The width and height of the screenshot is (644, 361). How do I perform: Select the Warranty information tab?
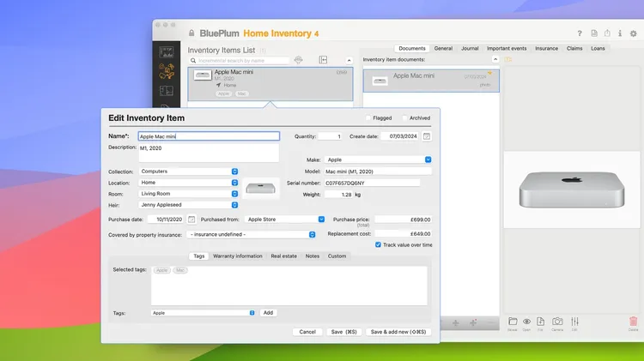coord(237,256)
